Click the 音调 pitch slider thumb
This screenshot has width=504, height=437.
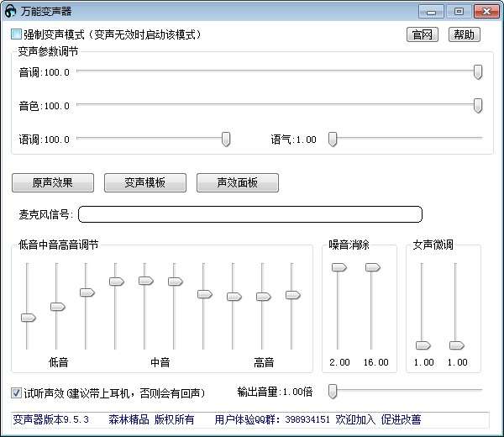(478, 72)
